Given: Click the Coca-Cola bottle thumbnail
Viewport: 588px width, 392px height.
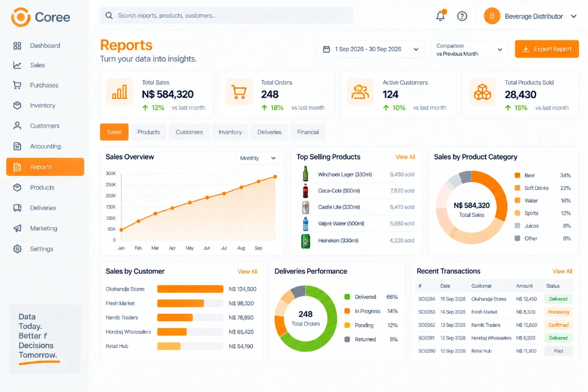Looking at the screenshot, I should click(306, 191).
